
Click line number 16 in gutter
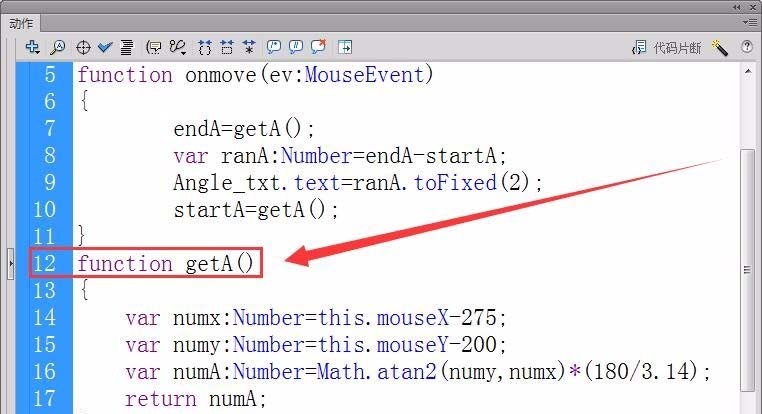44,372
